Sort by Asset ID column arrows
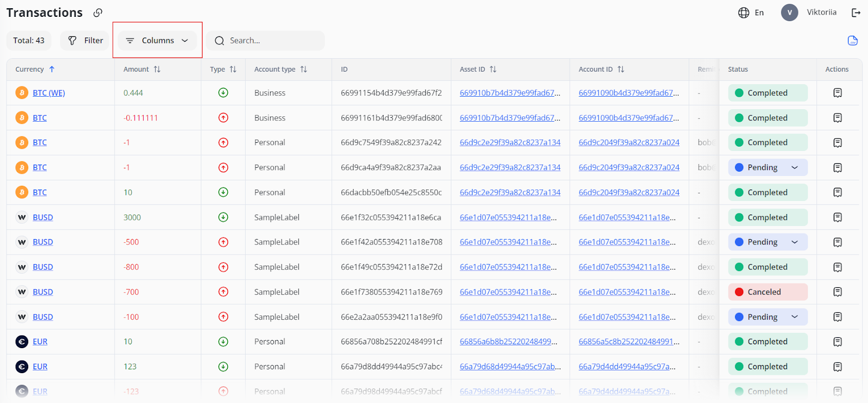The width and height of the screenshot is (868, 403). [x=493, y=70]
